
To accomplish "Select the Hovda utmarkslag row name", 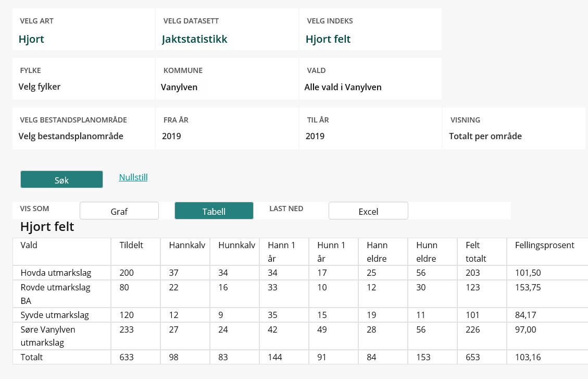I will pos(56,273).
